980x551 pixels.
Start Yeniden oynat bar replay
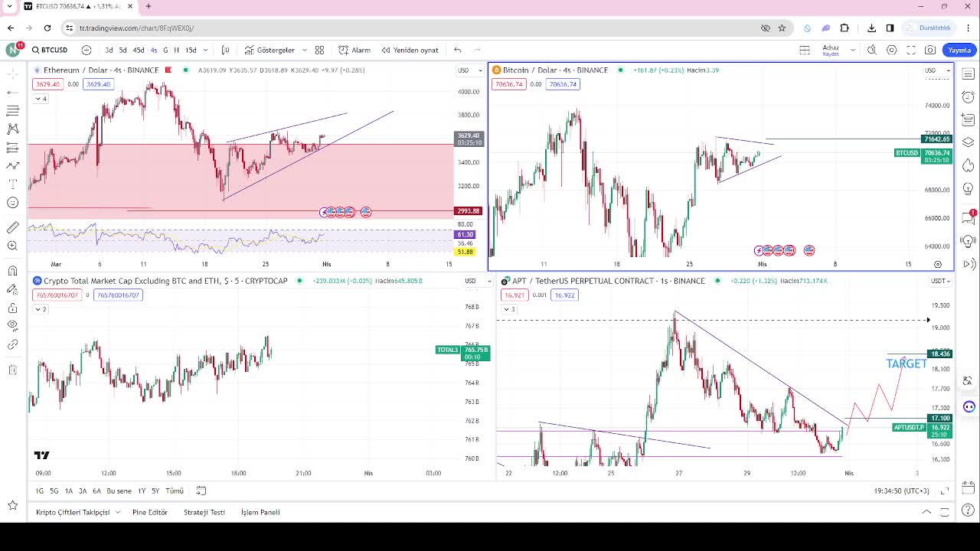point(410,50)
